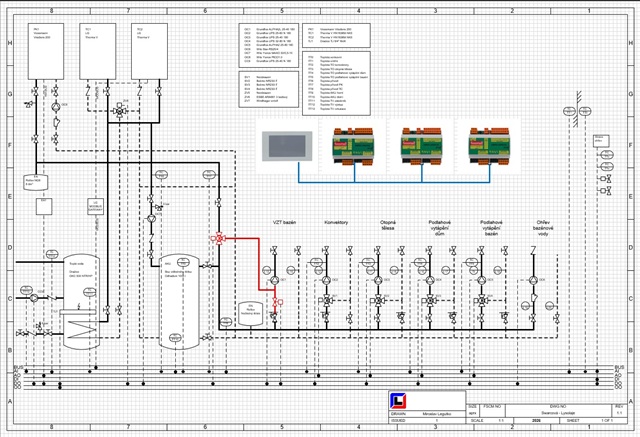Screen dimensions: 640x437
Task: Select pump in Podlahové vytápění bazén branch
Action: [482, 280]
